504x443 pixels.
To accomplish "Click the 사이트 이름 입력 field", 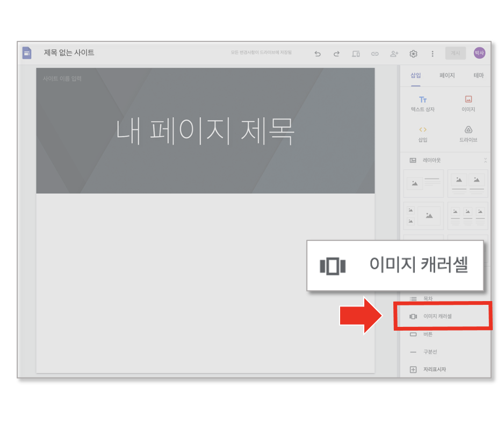I will tap(62, 78).
